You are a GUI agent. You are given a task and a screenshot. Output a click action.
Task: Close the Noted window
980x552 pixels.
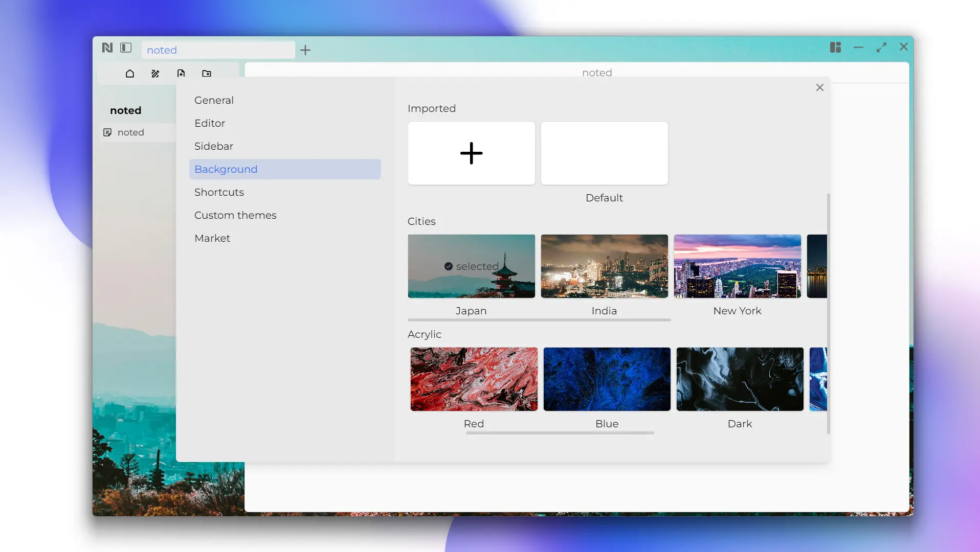[x=904, y=47]
